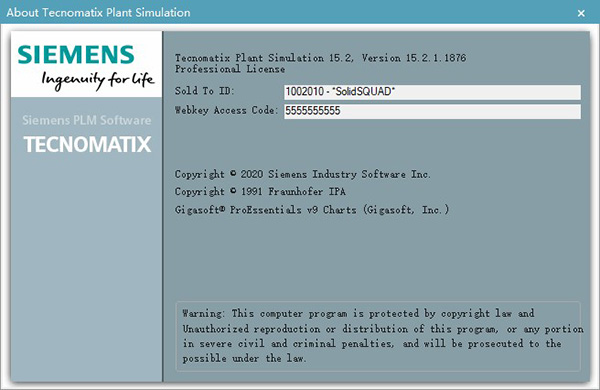Viewport: 600px width, 390px height.
Task: Click the About Tecnomatix Plant Simulation title
Action: [98, 13]
